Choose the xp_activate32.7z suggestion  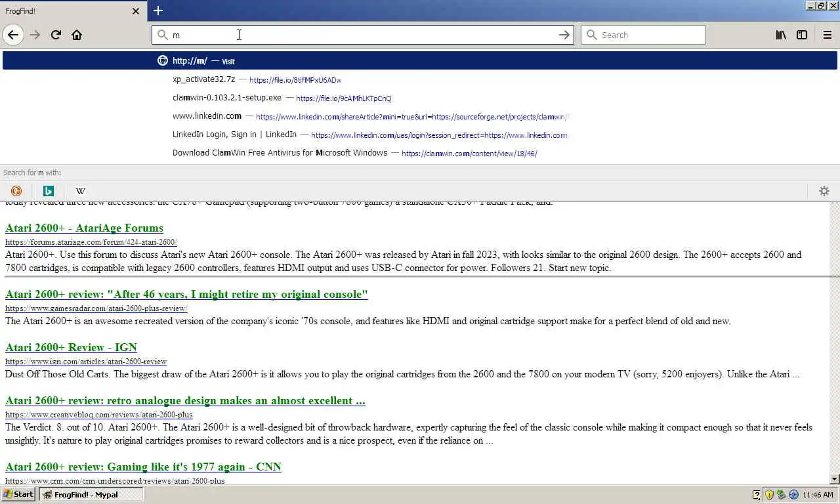pos(420,79)
